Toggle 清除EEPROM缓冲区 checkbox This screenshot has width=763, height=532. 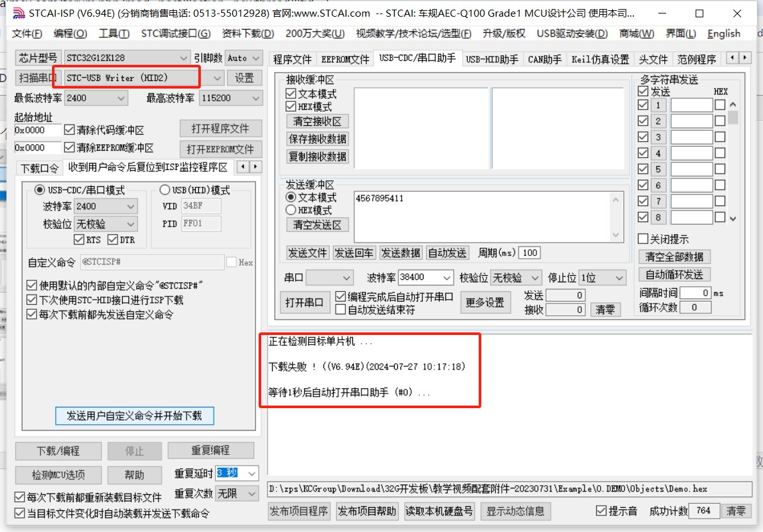point(69,148)
